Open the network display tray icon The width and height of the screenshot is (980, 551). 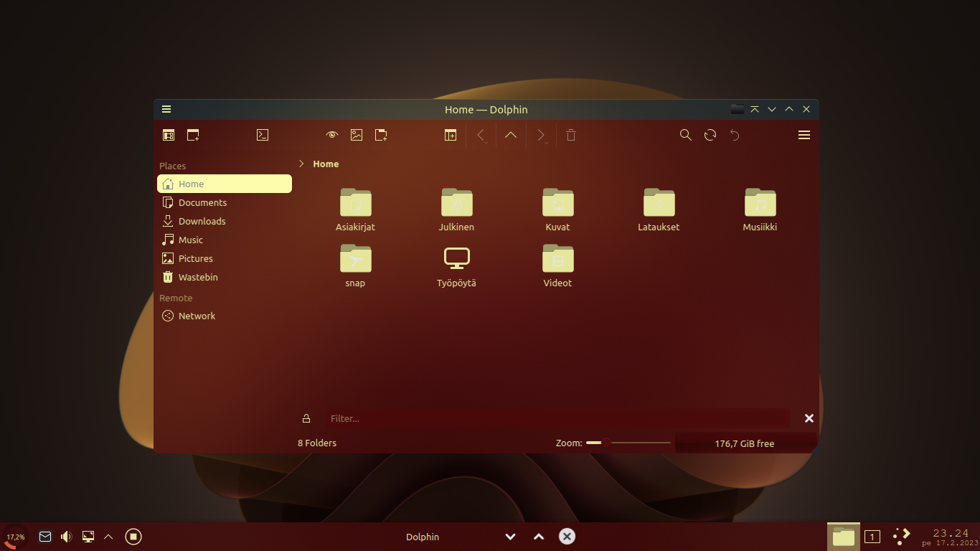(x=88, y=537)
